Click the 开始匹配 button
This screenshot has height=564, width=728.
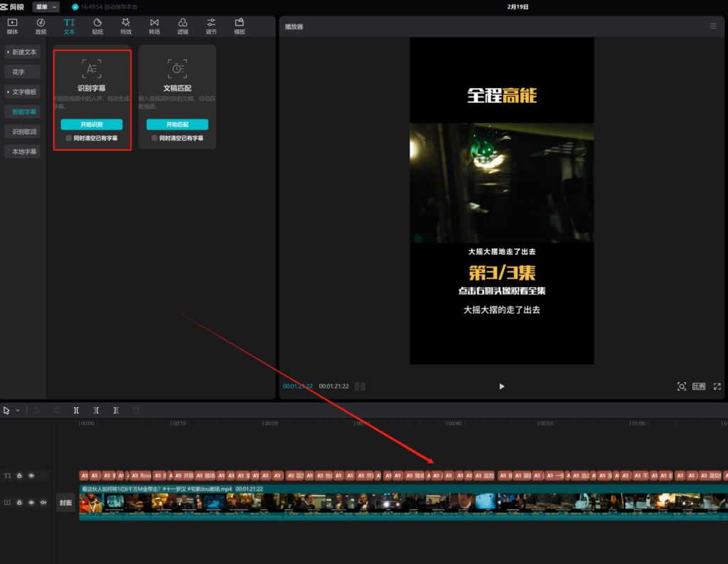pos(177,124)
